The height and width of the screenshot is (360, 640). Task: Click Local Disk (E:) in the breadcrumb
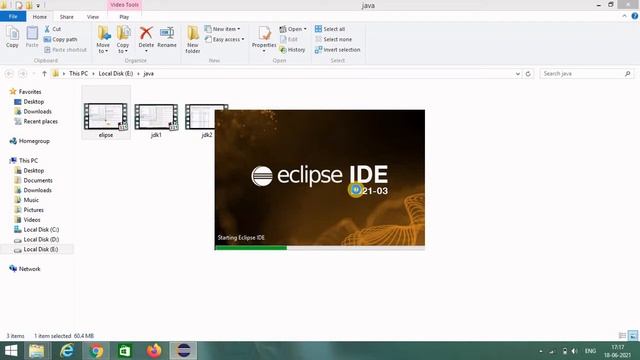pyautogui.click(x=116, y=73)
